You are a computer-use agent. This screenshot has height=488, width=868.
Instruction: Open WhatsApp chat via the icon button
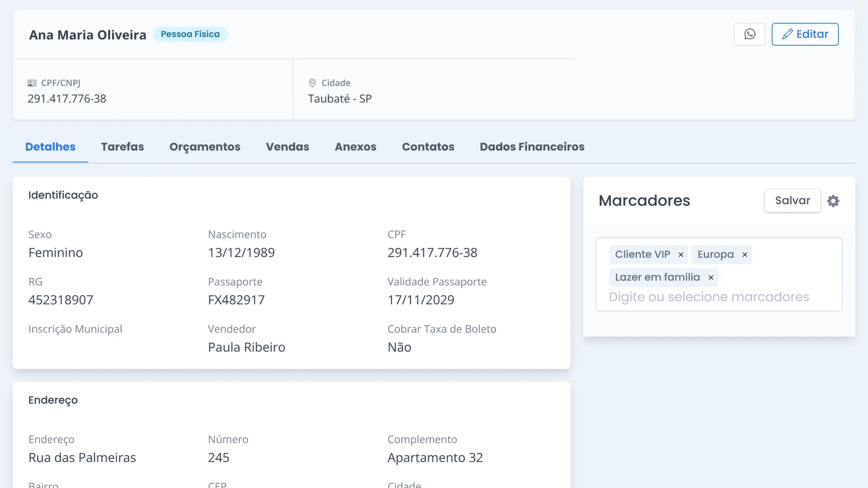(749, 34)
